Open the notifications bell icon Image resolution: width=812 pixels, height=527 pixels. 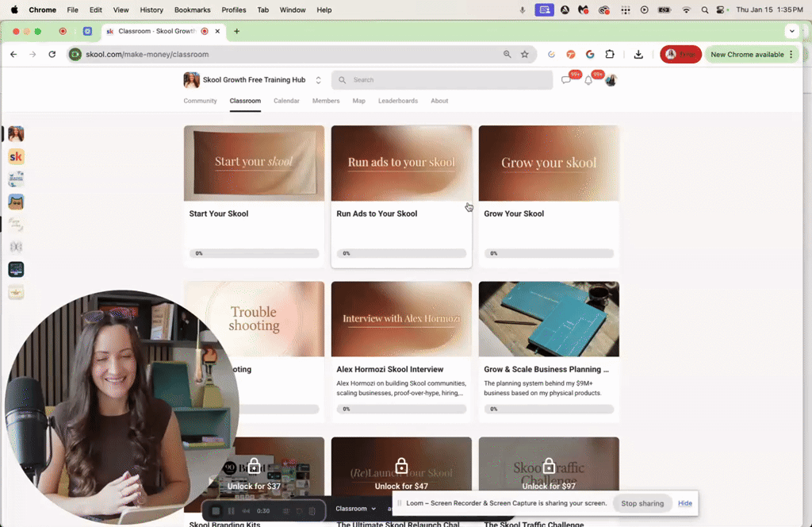pyautogui.click(x=588, y=80)
